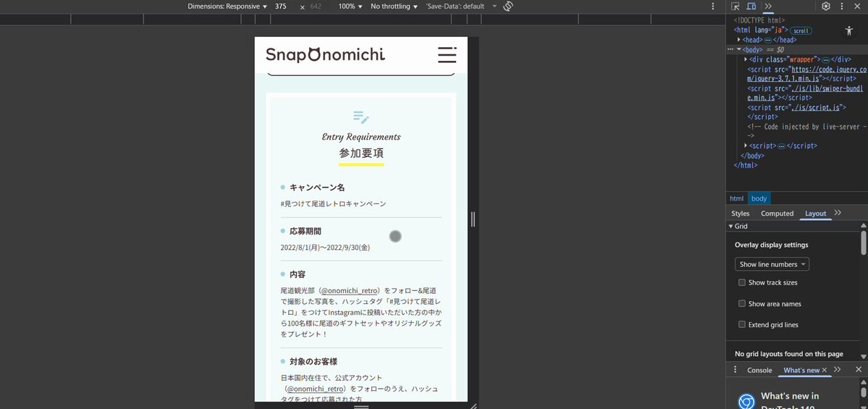The width and height of the screenshot is (868, 409).
Task: Click the three-dot indicator left of body node
Action: (x=730, y=50)
